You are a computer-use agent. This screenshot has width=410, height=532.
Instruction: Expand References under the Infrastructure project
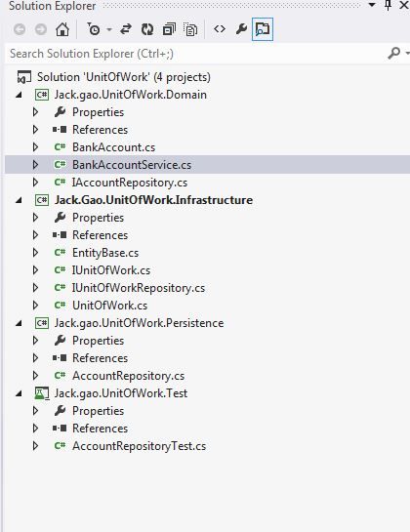35,235
